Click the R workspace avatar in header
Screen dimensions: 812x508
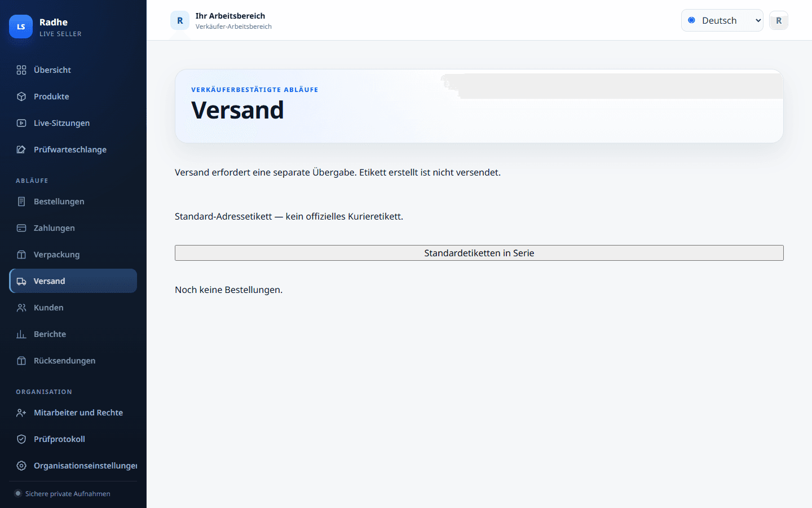[x=180, y=20]
